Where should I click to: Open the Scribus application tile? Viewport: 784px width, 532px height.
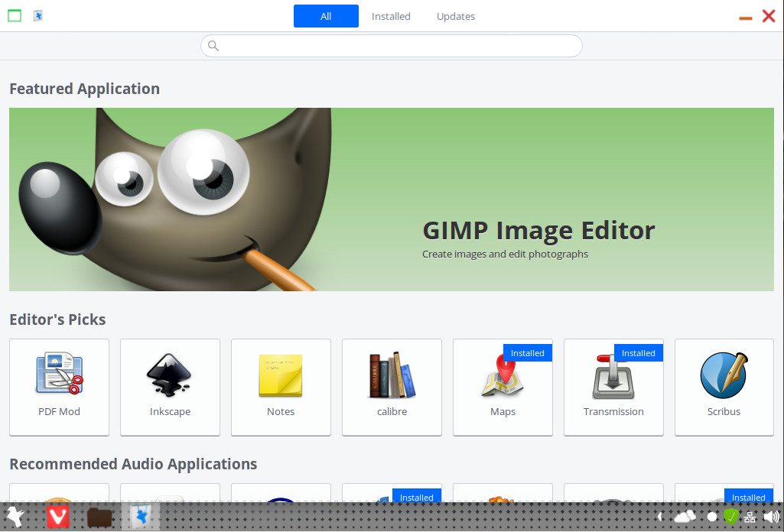[724, 387]
